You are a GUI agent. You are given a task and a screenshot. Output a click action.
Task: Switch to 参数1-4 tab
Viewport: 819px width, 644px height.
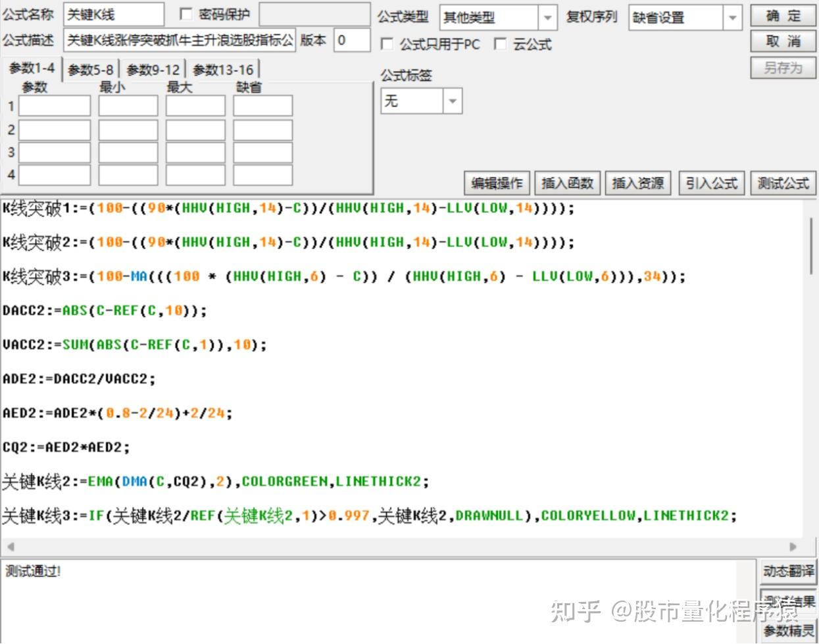coord(32,68)
